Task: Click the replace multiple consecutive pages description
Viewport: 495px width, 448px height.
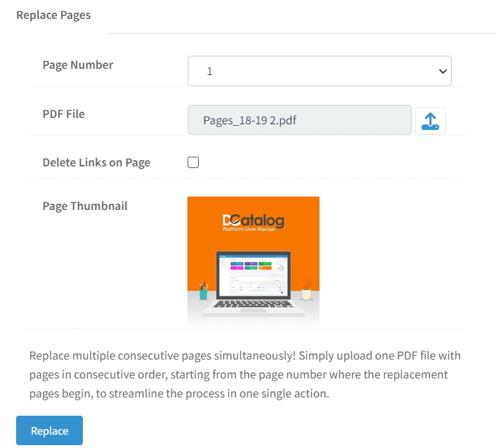Action: click(244, 374)
